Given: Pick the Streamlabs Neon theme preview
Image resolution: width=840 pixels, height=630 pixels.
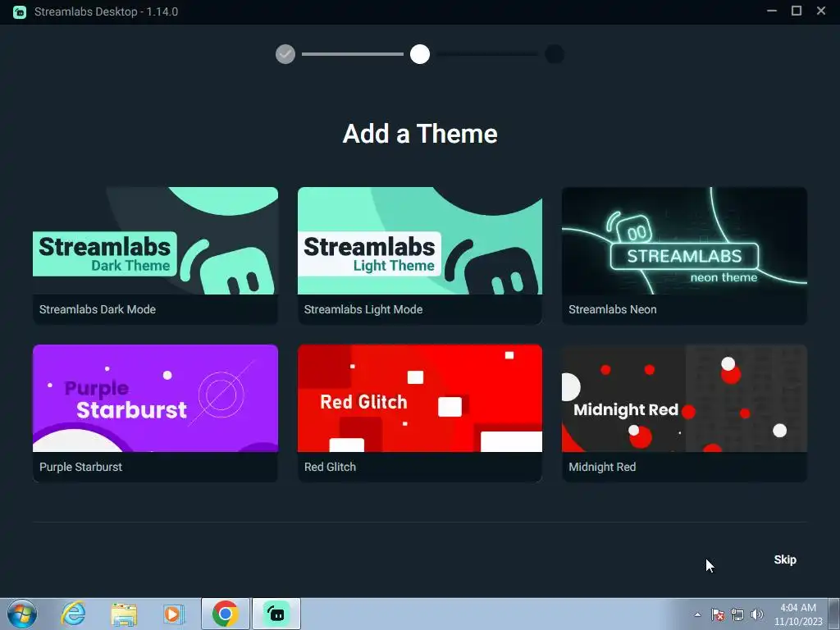Looking at the screenshot, I should point(684,240).
